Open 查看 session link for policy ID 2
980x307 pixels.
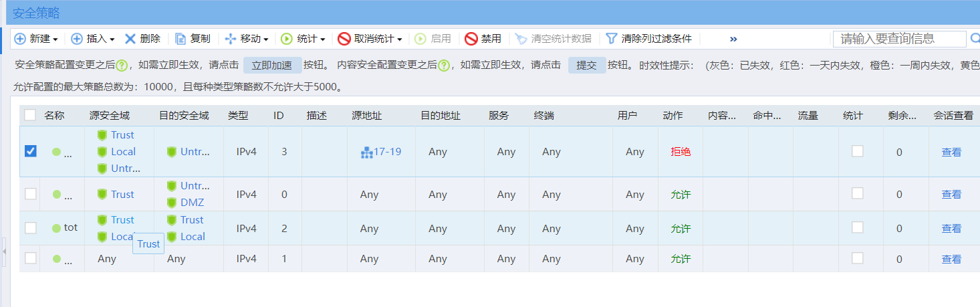click(951, 228)
